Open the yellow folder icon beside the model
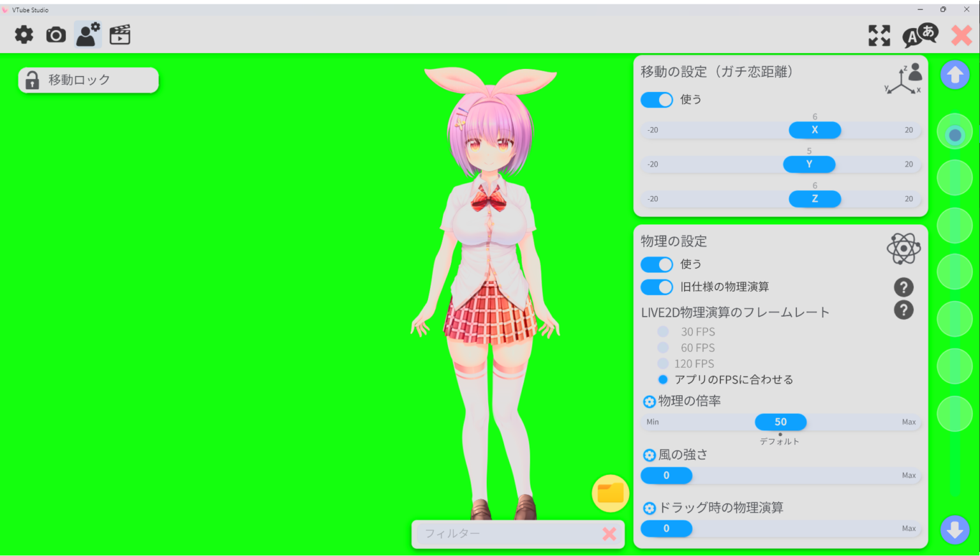The height and width of the screenshot is (556, 980). click(x=610, y=493)
